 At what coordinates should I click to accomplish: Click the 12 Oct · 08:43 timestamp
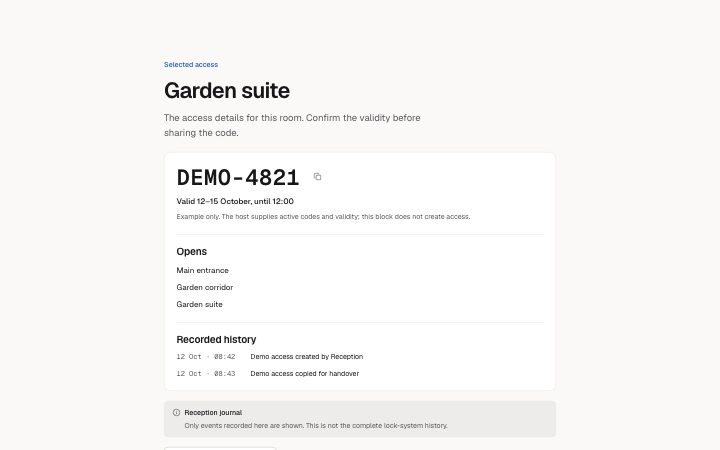206,374
